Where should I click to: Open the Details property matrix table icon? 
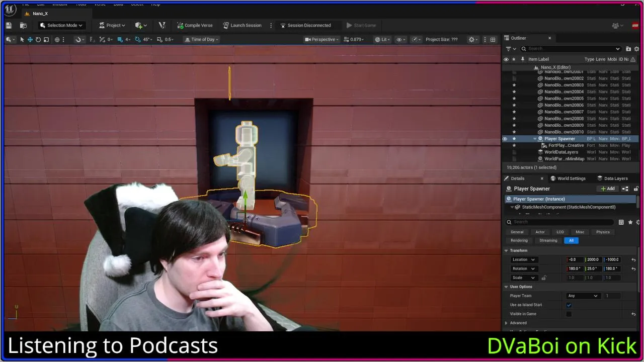pos(621,222)
